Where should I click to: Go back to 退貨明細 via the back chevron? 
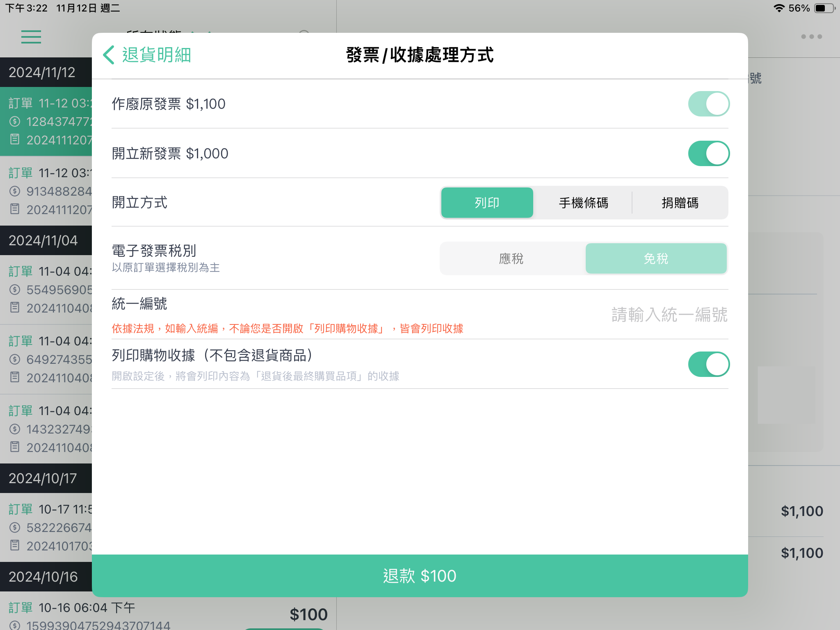109,55
